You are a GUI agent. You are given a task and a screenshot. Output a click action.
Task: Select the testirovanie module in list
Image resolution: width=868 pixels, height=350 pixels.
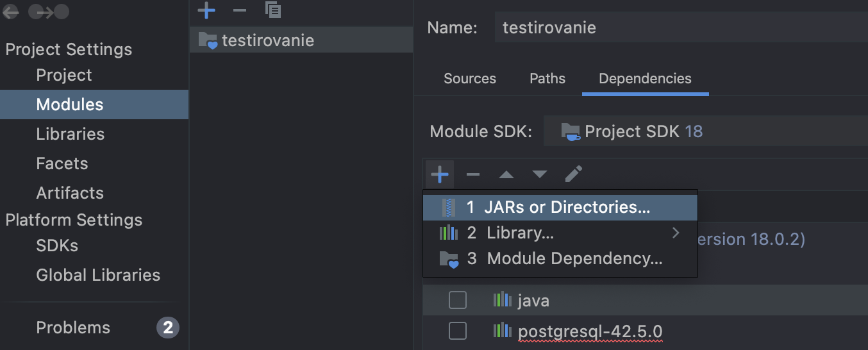coord(301,40)
